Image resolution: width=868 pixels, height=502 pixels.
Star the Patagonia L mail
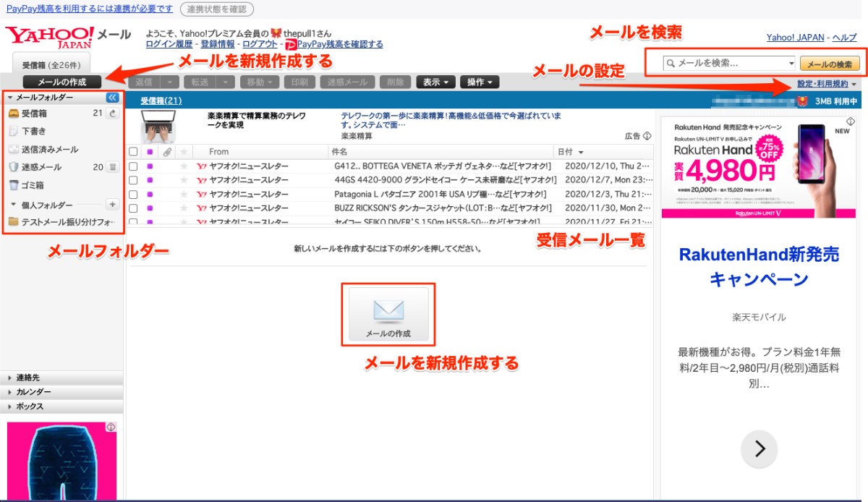[x=184, y=194]
